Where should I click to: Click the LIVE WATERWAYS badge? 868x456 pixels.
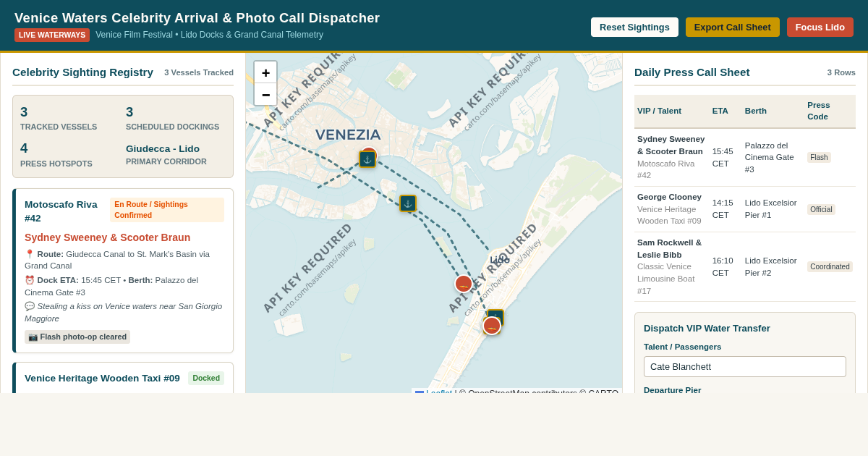click(52, 35)
